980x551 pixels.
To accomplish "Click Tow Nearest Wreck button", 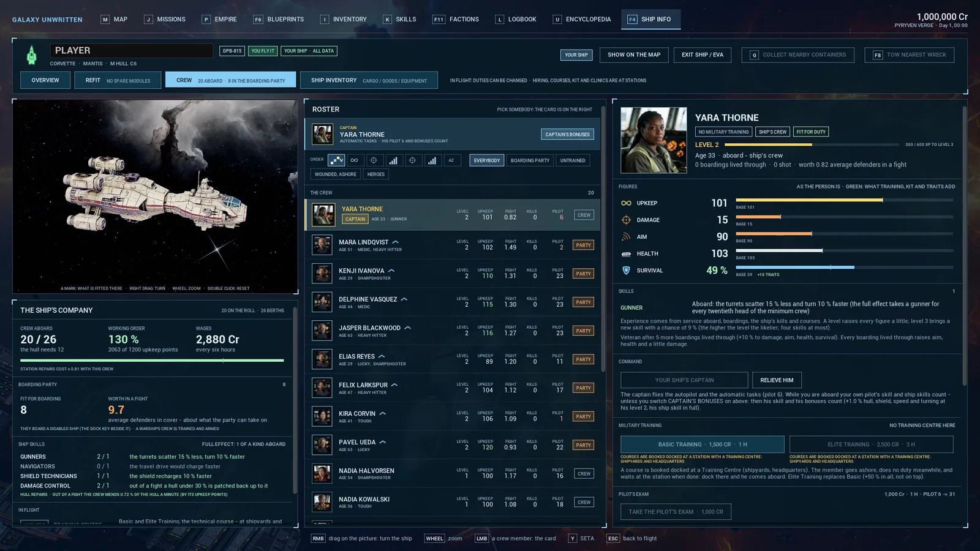I will 910,55.
